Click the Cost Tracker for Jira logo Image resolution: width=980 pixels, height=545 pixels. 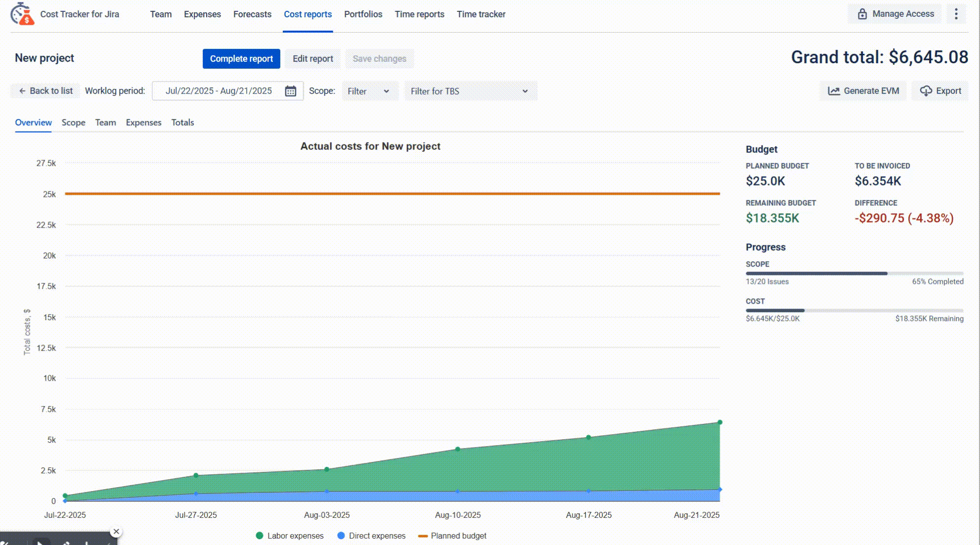coord(22,14)
